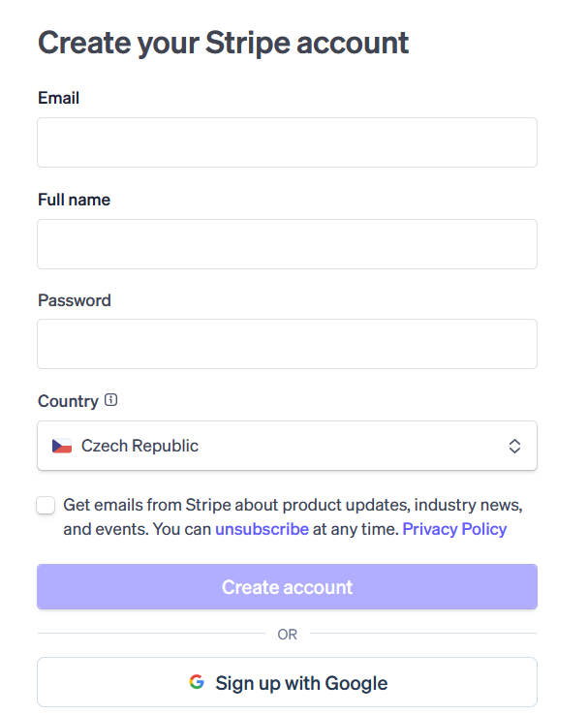The image size is (588, 715).
Task: Click the Password label text
Action: [x=74, y=300]
